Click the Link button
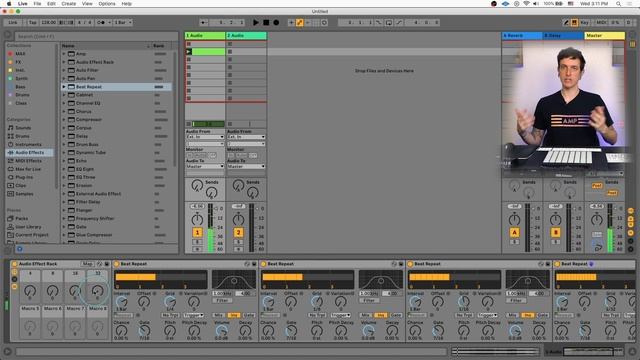The width and height of the screenshot is (640, 360). pyautogui.click(x=13, y=22)
